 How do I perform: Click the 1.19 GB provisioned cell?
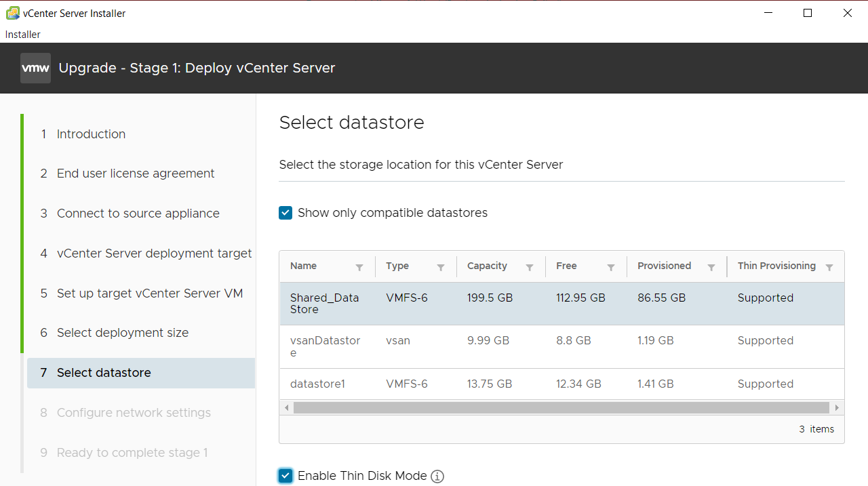click(656, 340)
